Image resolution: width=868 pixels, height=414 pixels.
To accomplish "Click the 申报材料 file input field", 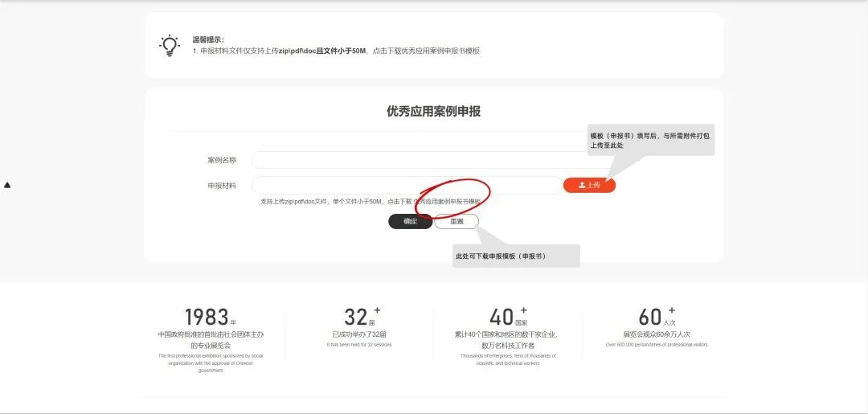I will [x=407, y=186].
